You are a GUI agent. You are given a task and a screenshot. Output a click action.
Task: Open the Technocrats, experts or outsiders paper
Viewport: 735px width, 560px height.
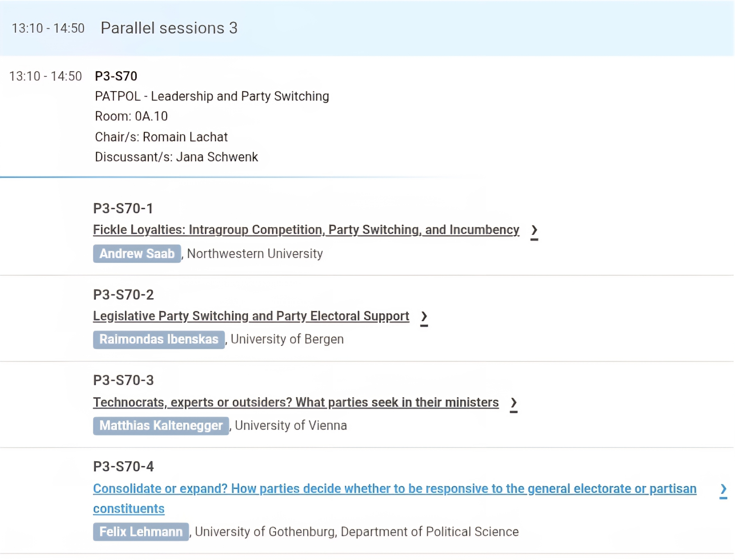click(295, 402)
